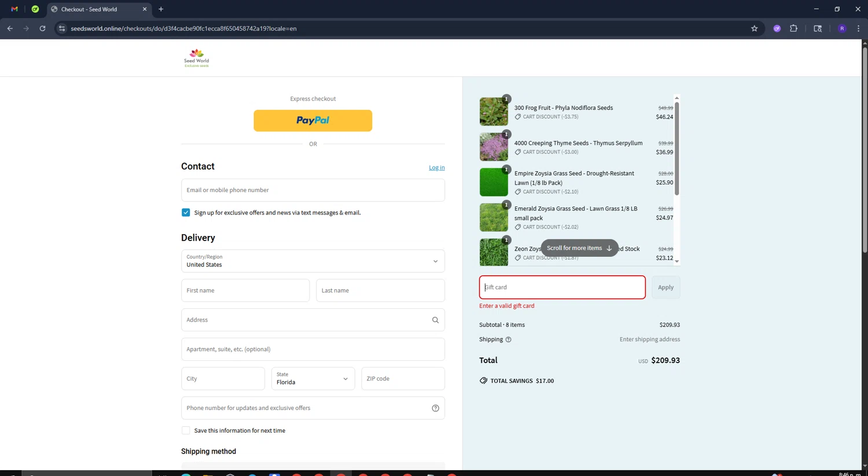Open the browser side panel icon
Screen dimensions: 868x476
(x=818, y=28)
